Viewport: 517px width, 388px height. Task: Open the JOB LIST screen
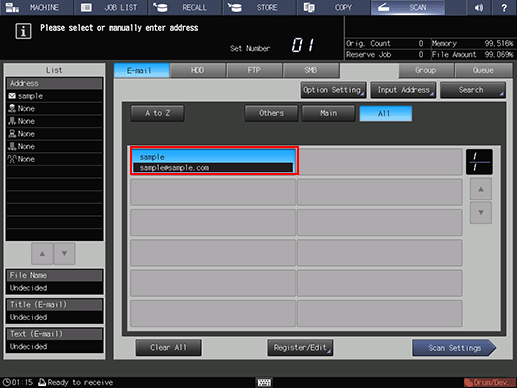coord(110,7)
